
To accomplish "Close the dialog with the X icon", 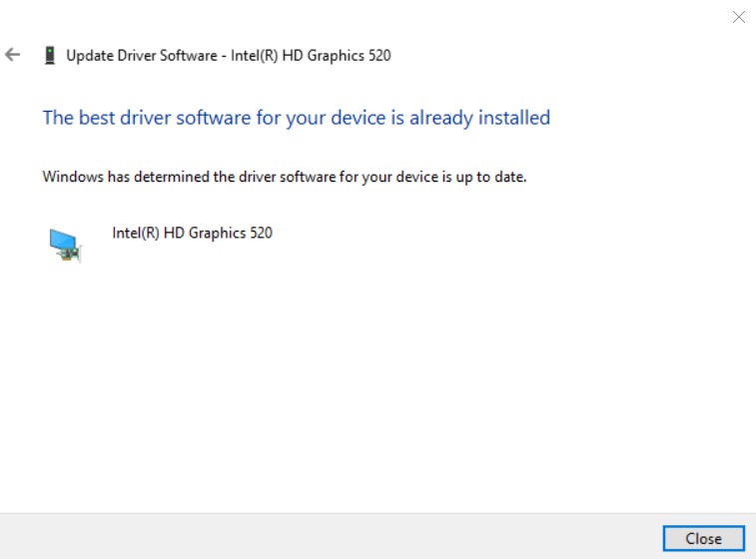I will coord(738,17).
